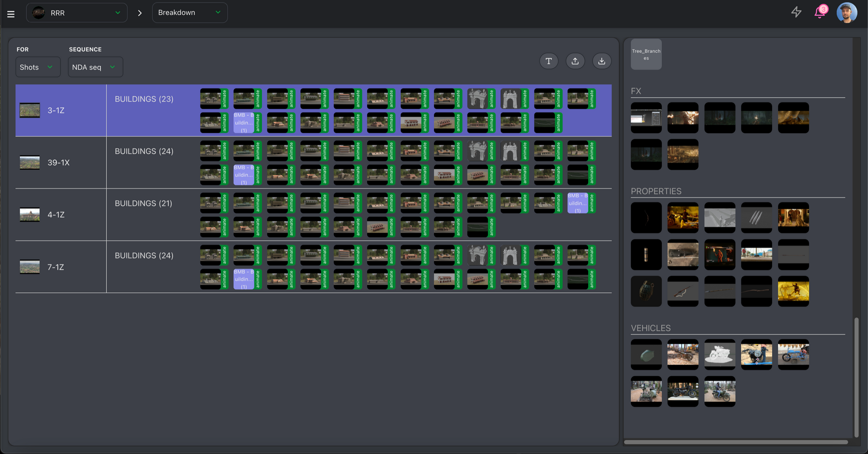Screen dimensions: 868x454
Task: Select shot 39-1X
Action: click(x=58, y=163)
